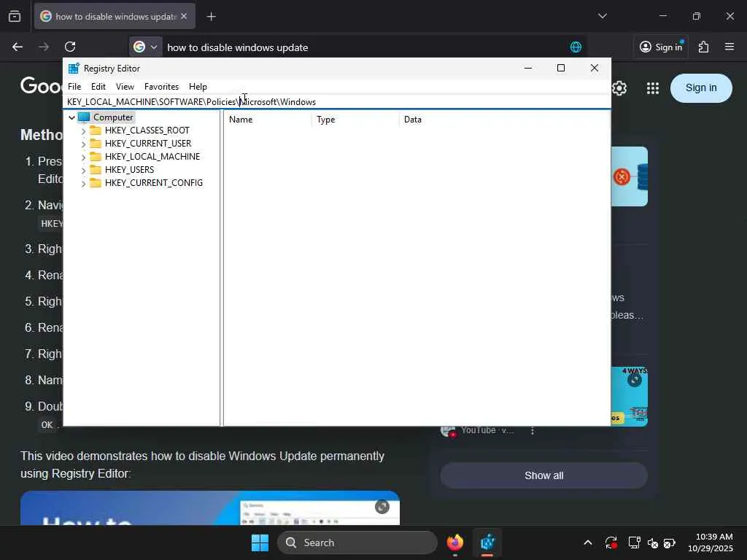
Task: Select HKEY_CURRENT_CONFIG key
Action: (x=154, y=183)
